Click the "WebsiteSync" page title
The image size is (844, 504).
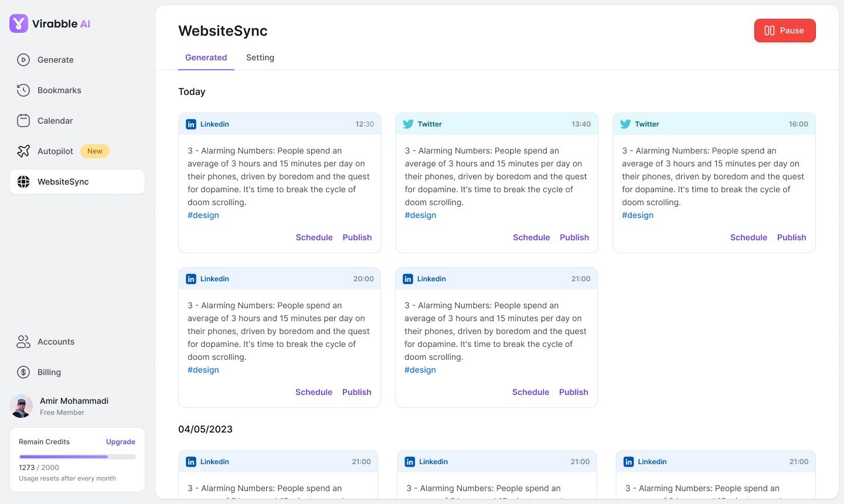223,30
